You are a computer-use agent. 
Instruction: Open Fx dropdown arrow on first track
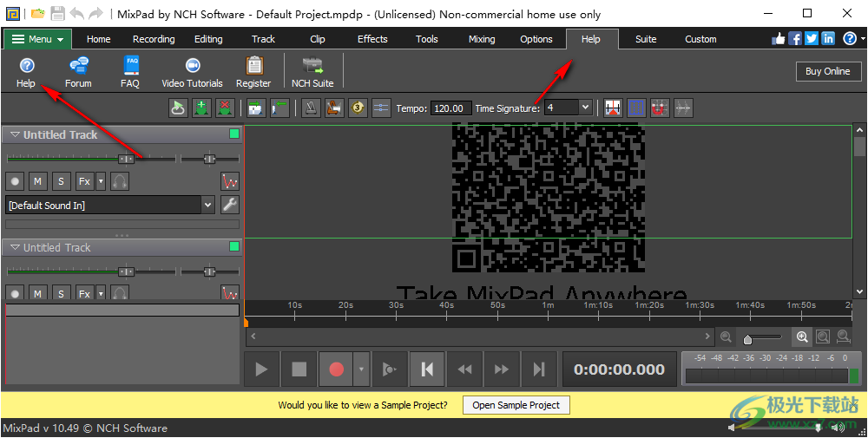point(100,181)
